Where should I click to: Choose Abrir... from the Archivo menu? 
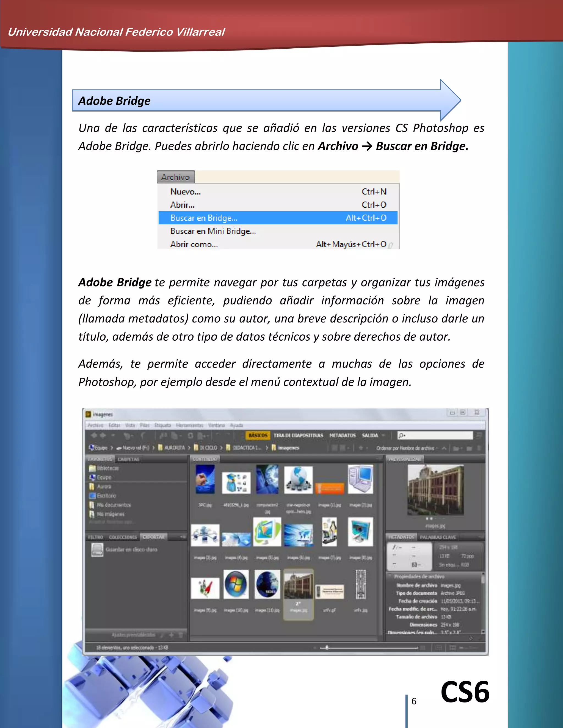(x=278, y=205)
